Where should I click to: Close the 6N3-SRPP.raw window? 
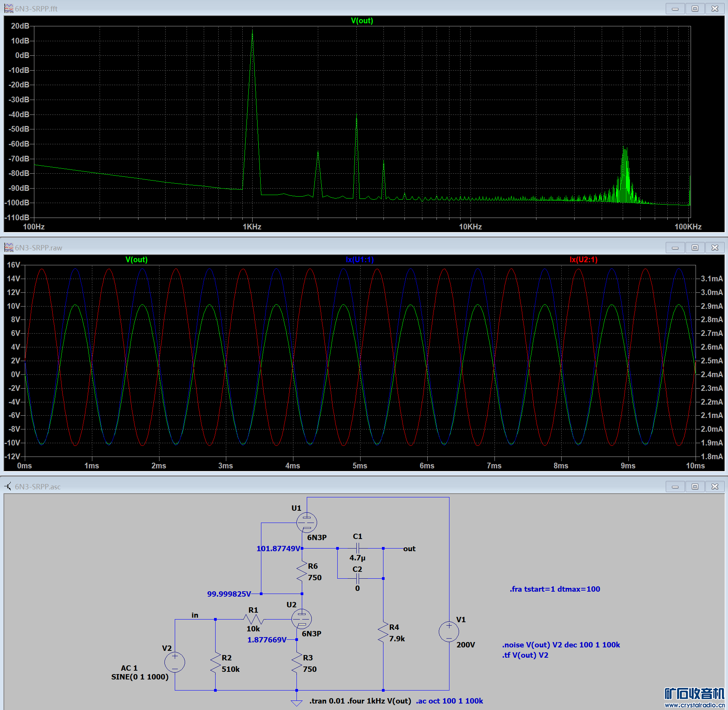pos(715,247)
